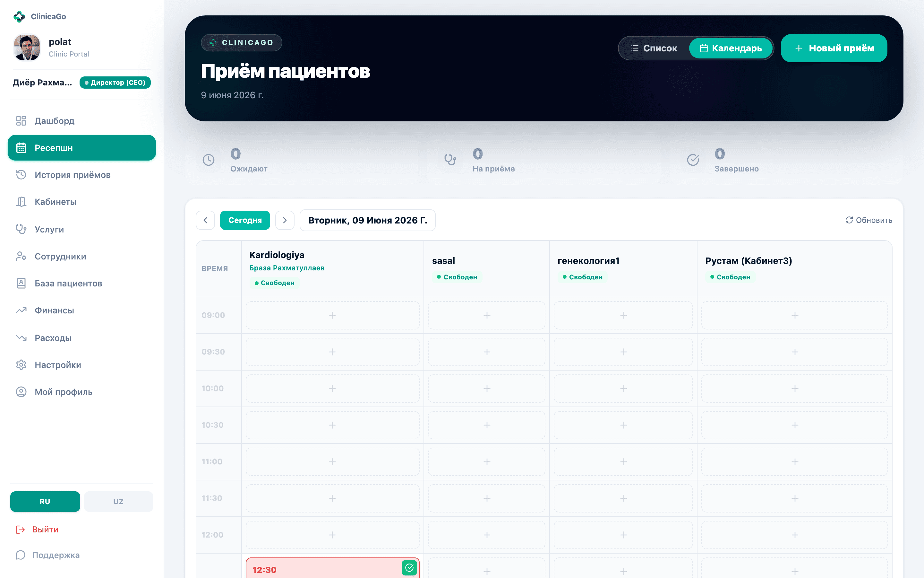Add appointment at 11:30 in Kardiologiya
Image resolution: width=924 pixels, height=578 pixels.
[333, 498]
